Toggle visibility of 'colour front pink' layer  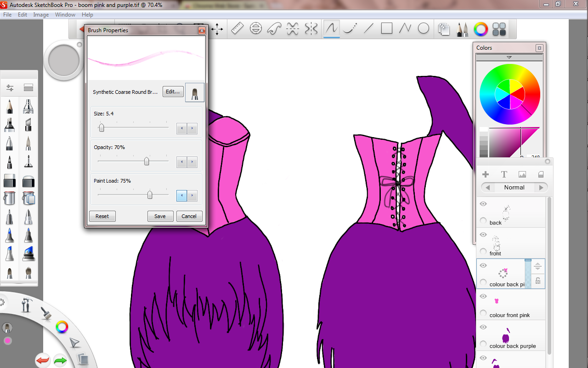[x=483, y=296]
